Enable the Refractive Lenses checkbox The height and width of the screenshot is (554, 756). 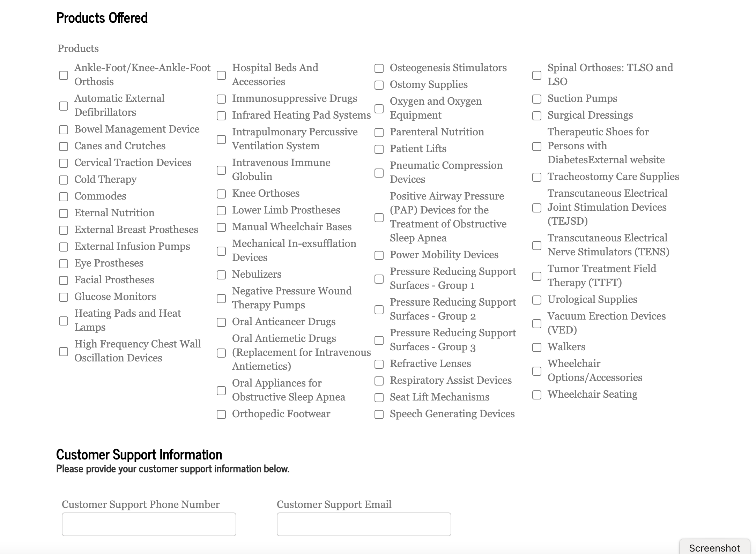(379, 364)
